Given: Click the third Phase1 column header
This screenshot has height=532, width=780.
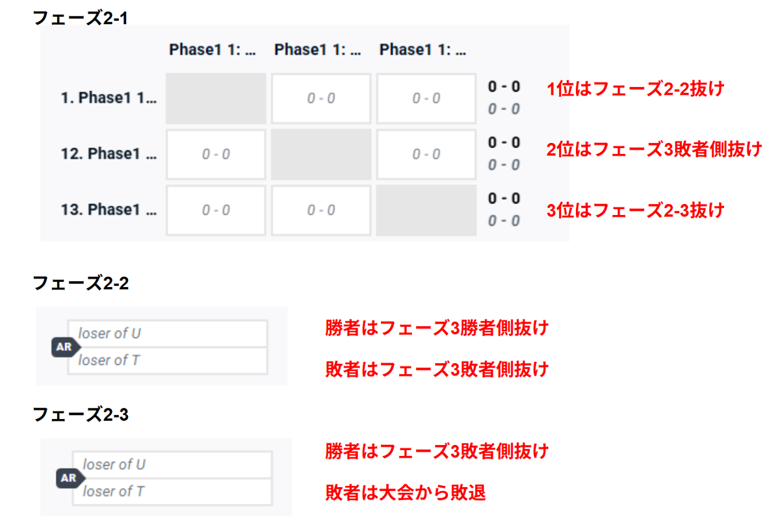Looking at the screenshot, I should point(423,50).
